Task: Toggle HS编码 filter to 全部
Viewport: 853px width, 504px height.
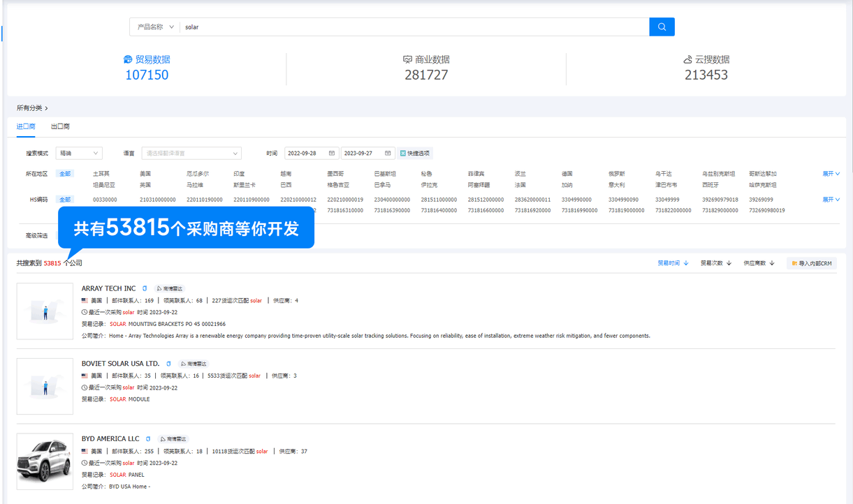Action: tap(64, 199)
